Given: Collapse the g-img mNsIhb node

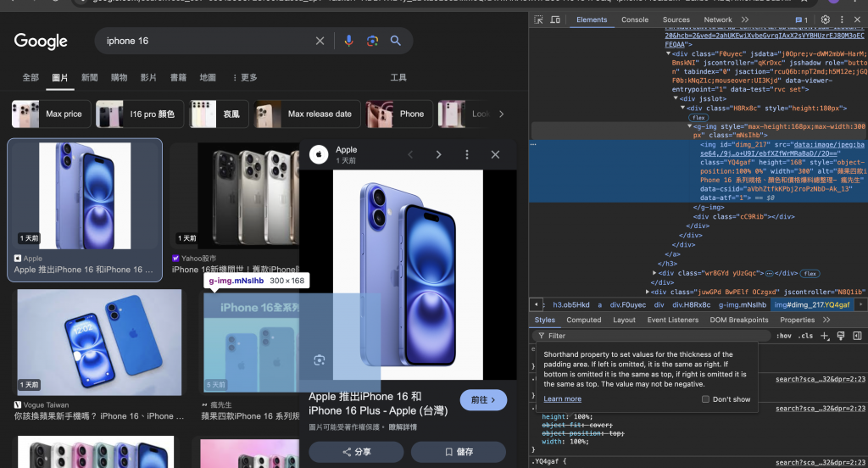Looking at the screenshot, I should pyautogui.click(x=690, y=126).
